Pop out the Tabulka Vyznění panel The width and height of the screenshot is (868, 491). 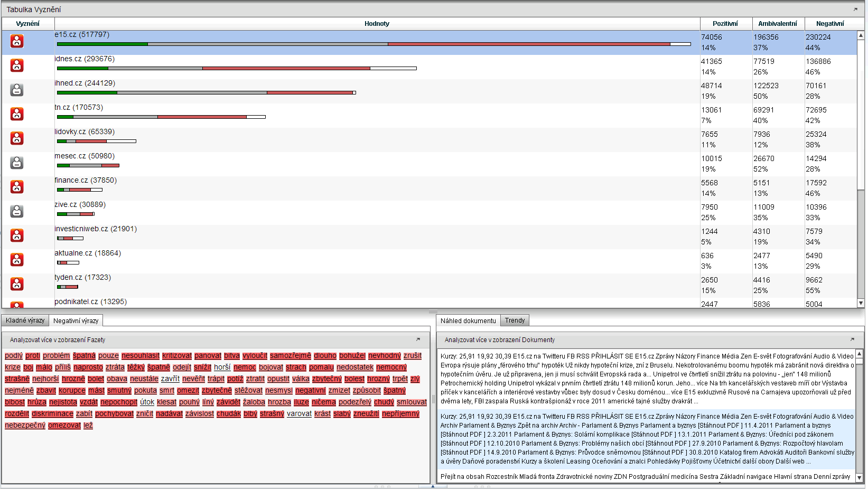click(855, 10)
